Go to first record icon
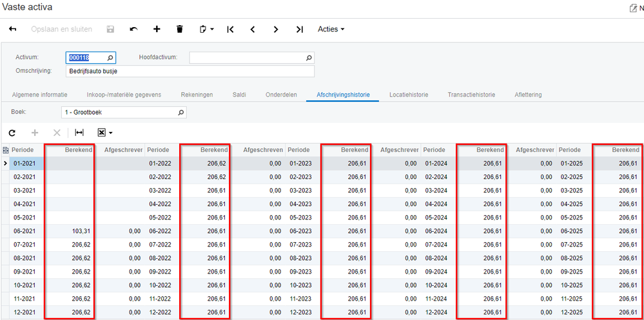Screen dimensions: 644x320 point(230,29)
